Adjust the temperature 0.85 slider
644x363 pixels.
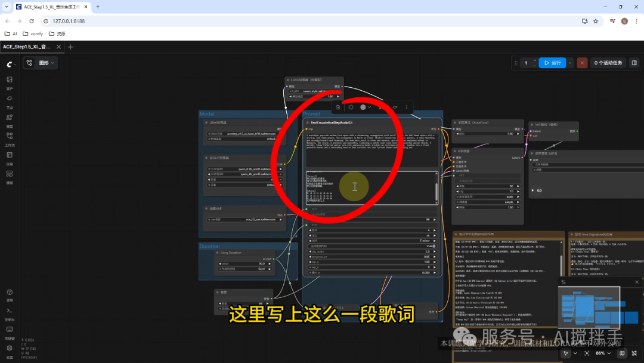point(372,257)
